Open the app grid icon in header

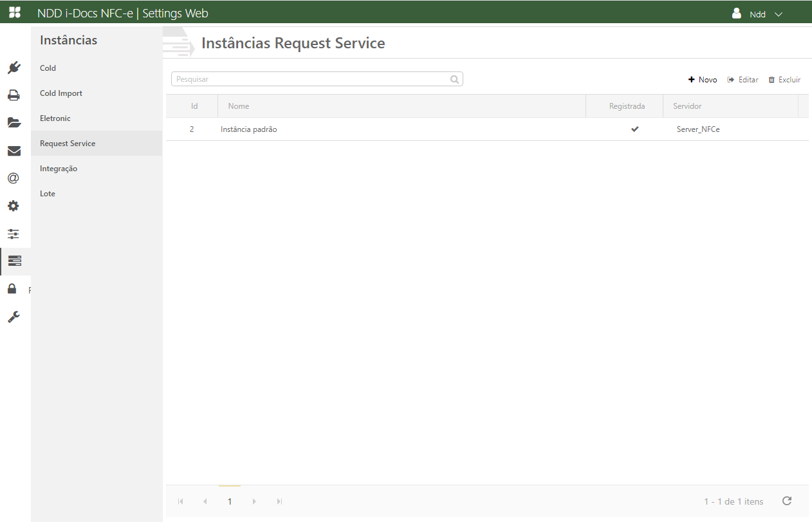click(14, 13)
